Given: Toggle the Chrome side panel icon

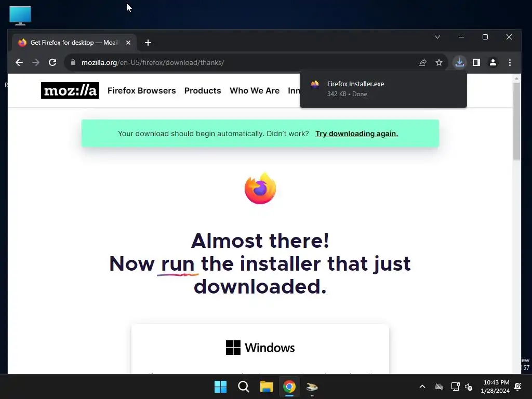Looking at the screenshot, I should [x=476, y=62].
